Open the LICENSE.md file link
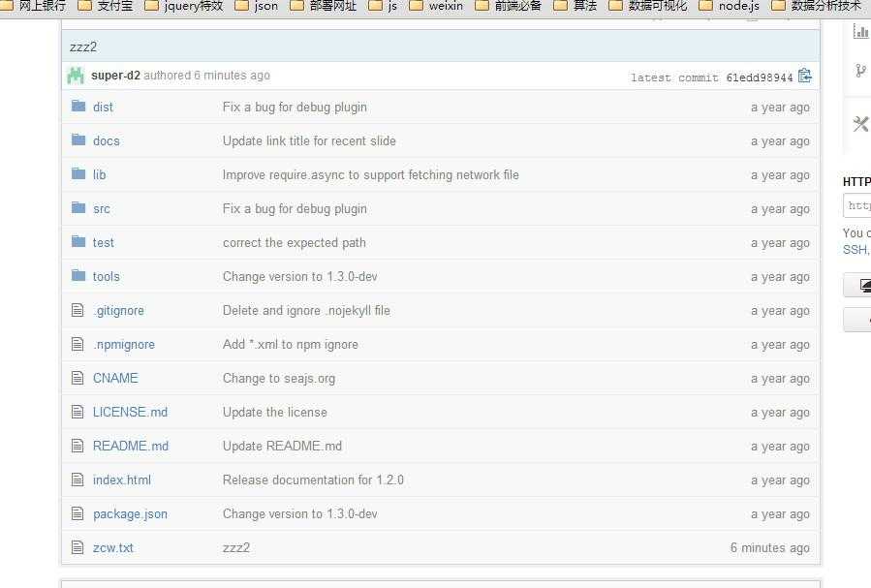 click(130, 412)
